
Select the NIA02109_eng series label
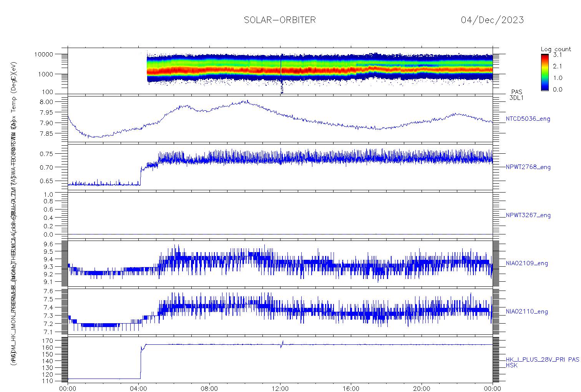[527, 263]
